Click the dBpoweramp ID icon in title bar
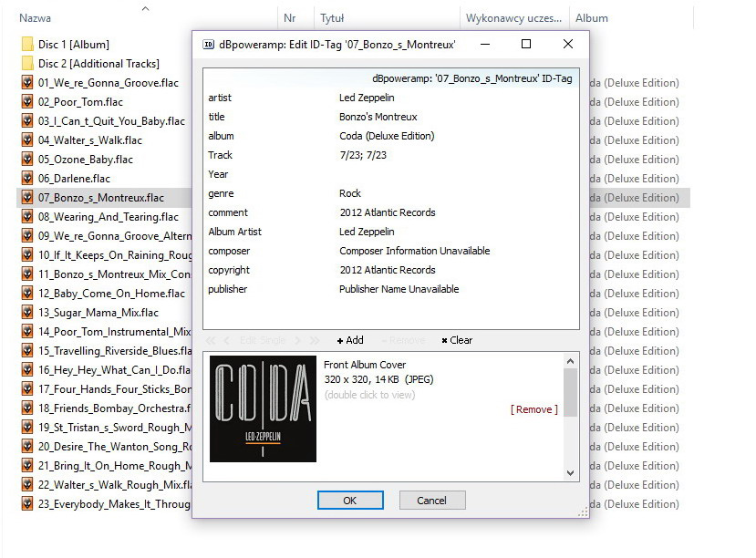Image resolution: width=756 pixels, height=558 pixels. coord(208,45)
